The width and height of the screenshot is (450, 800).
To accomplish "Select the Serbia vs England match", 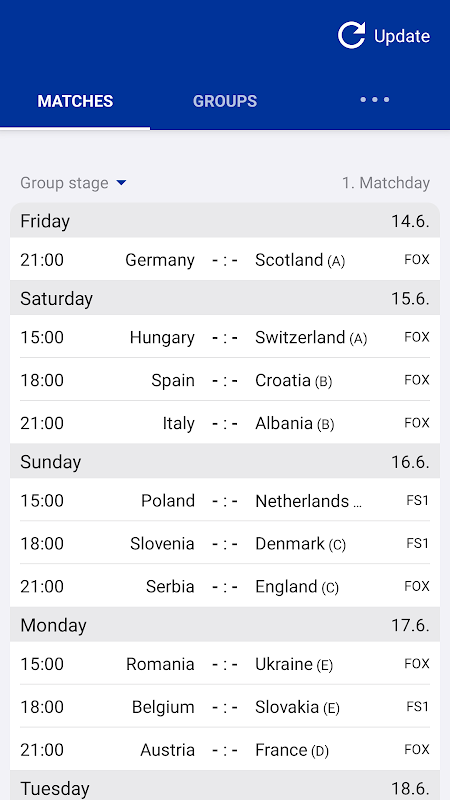I will click(x=225, y=586).
